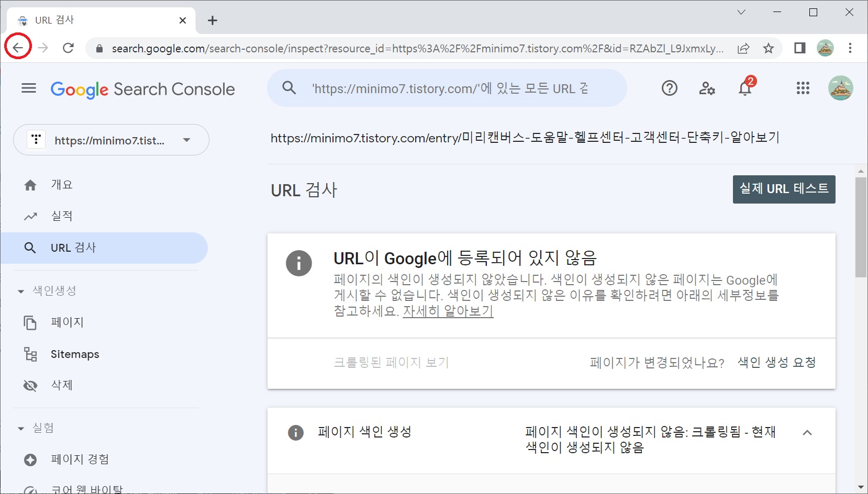
Task: Click the Google Search Console logo
Action: 142,89
